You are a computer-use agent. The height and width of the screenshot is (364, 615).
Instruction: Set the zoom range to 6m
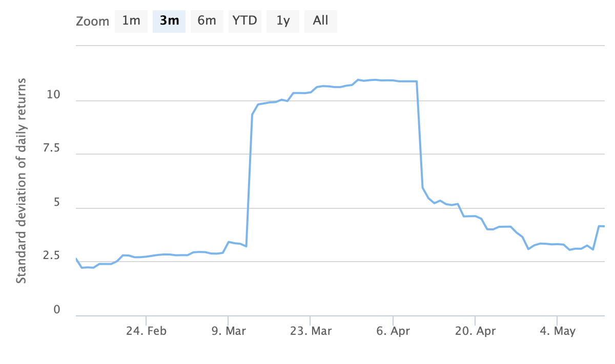pyautogui.click(x=207, y=21)
